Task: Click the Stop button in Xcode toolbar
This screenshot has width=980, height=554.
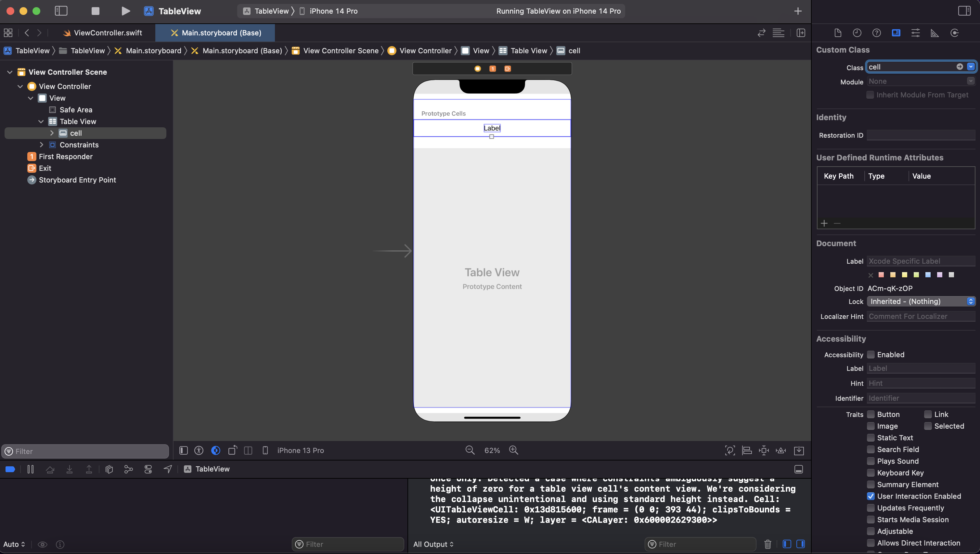Action: (95, 11)
